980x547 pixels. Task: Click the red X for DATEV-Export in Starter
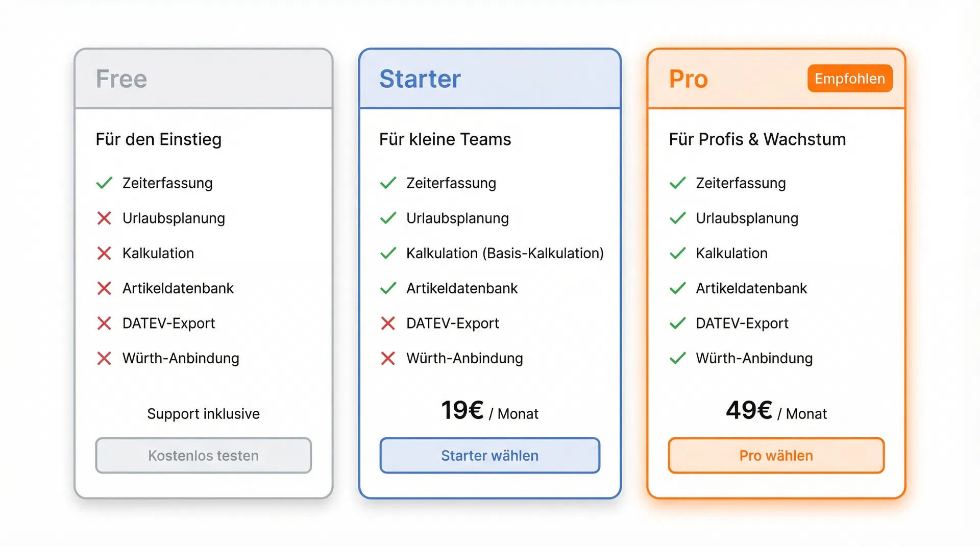[x=388, y=323]
